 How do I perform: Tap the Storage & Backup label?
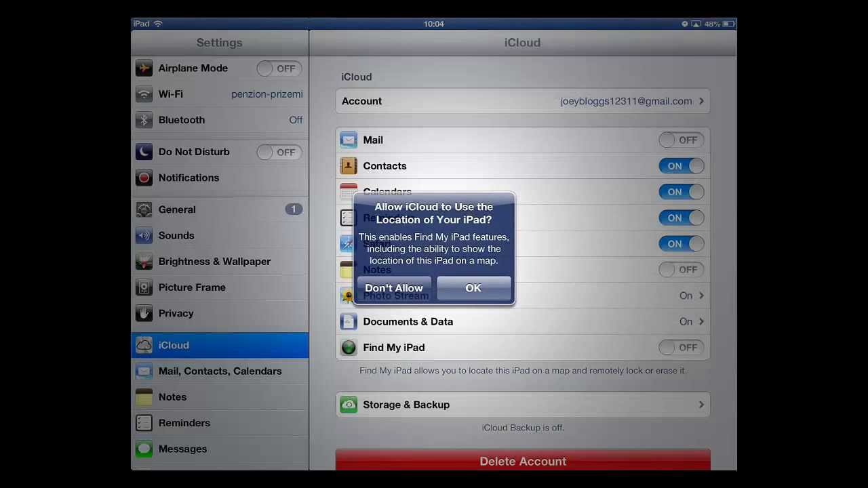(x=406, y=405)
